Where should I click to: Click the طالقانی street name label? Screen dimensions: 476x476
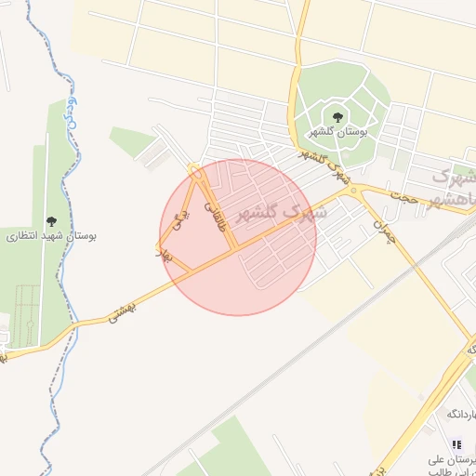coord(215,218)
